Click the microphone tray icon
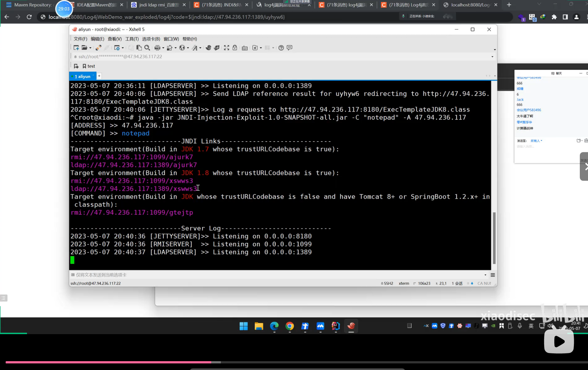 point(520,326)
